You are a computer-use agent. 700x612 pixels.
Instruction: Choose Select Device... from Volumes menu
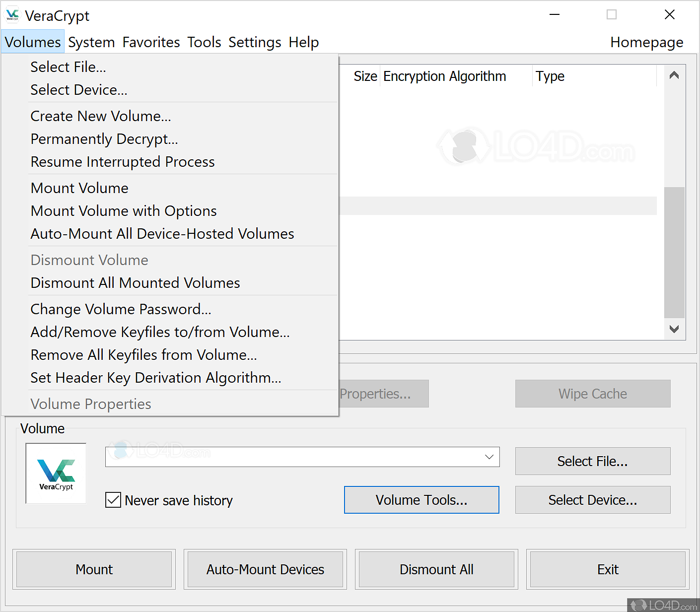[170, 90]
